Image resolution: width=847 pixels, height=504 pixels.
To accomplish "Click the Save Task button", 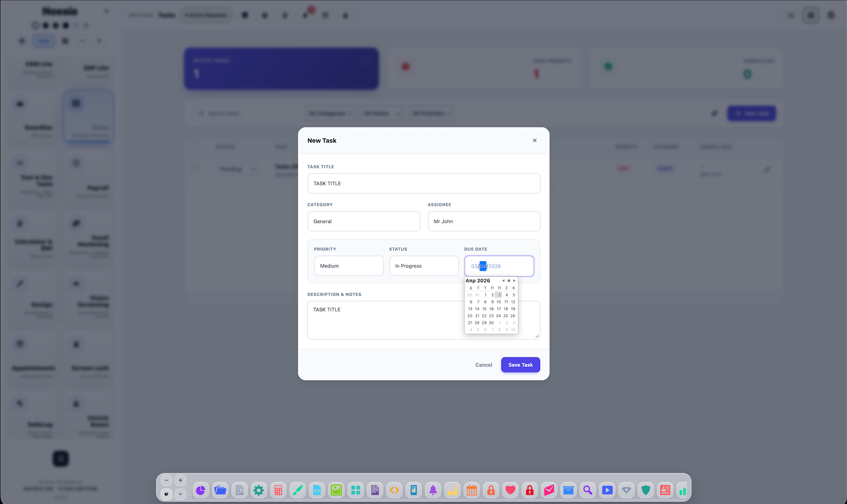I will 521,365.
